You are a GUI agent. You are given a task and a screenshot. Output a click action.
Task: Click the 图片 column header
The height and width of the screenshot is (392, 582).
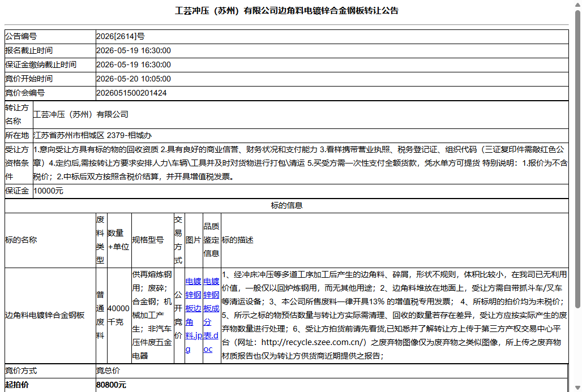[x=194, y=240]
